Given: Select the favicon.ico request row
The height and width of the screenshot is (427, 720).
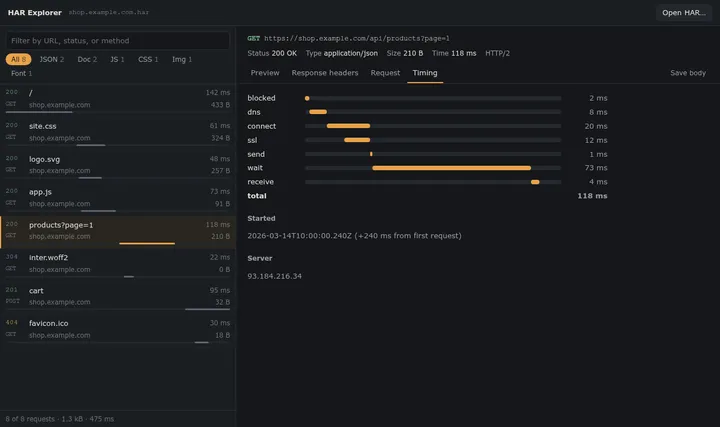Looking at the screenshot, I should (x=118, y=331).
